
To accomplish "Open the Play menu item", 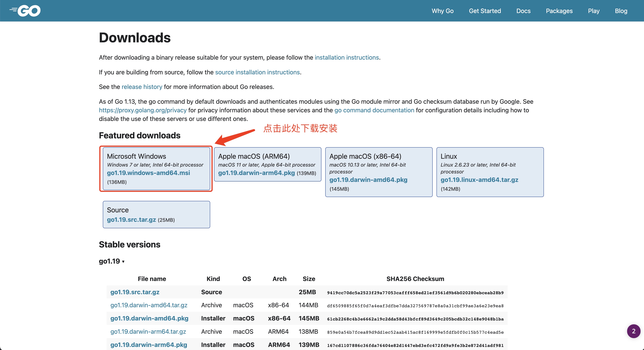I will [x=594, y=11].
